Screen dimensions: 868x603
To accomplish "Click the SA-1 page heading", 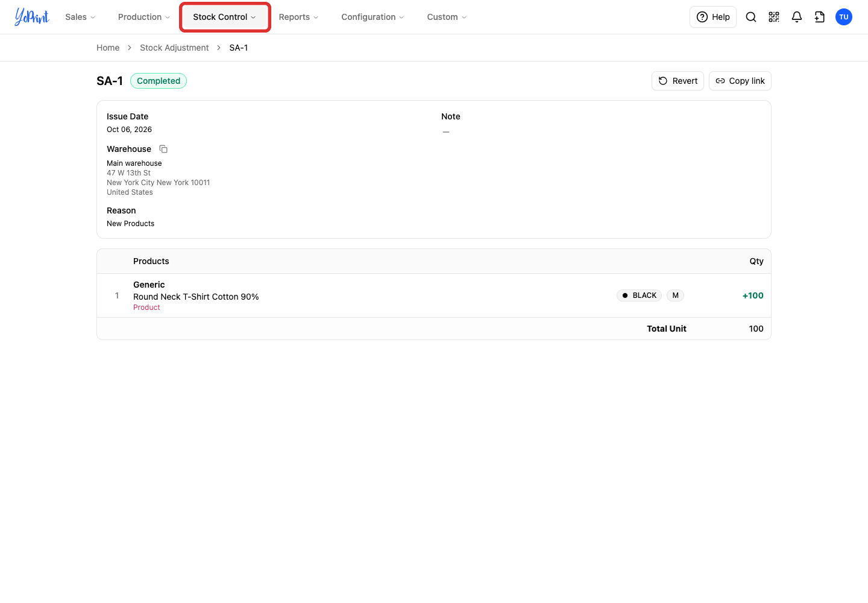I will tap(110, 81).
